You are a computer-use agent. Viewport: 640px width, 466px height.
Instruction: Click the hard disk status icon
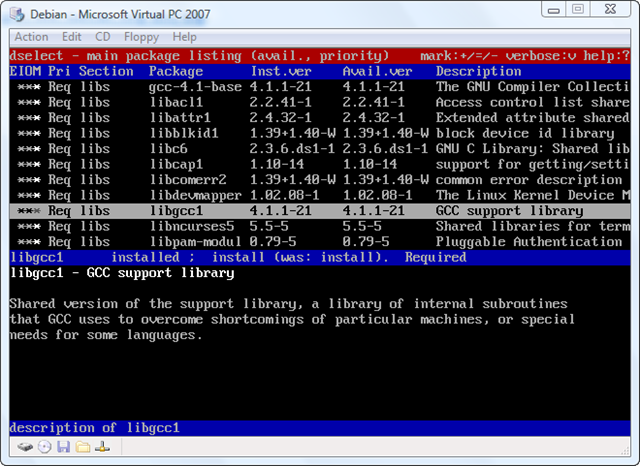(x=25, y=447)
